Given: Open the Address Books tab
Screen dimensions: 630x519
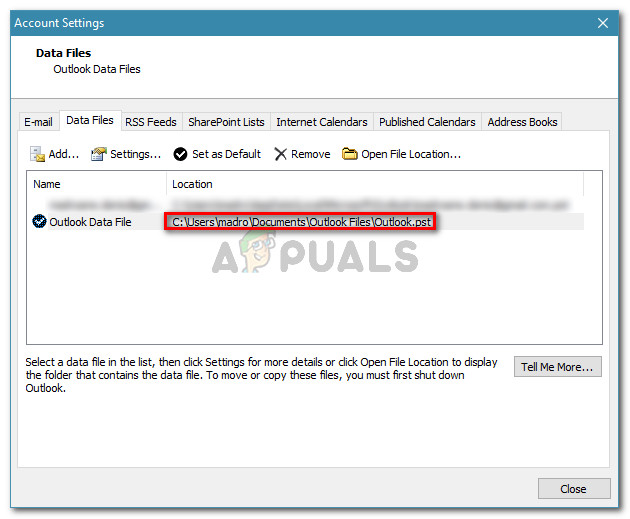Looking at the screenshot, I should point(522,122).
